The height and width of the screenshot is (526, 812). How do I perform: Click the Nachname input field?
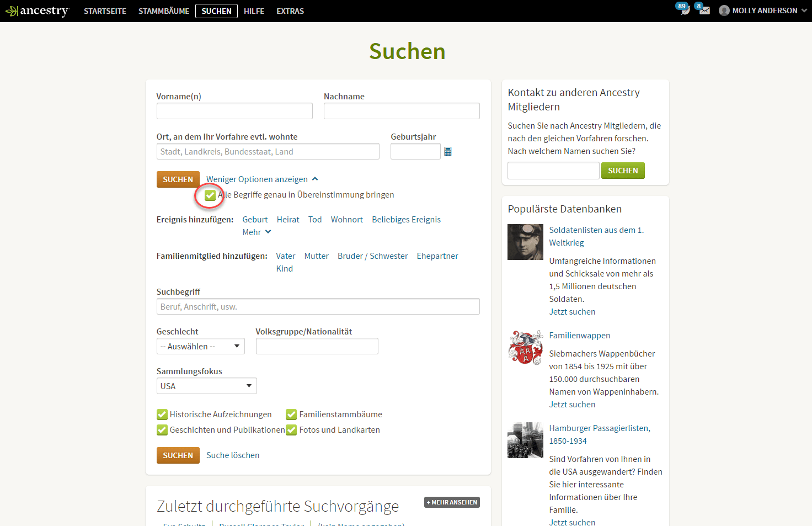pyautogui.click(x=402, y=111)
